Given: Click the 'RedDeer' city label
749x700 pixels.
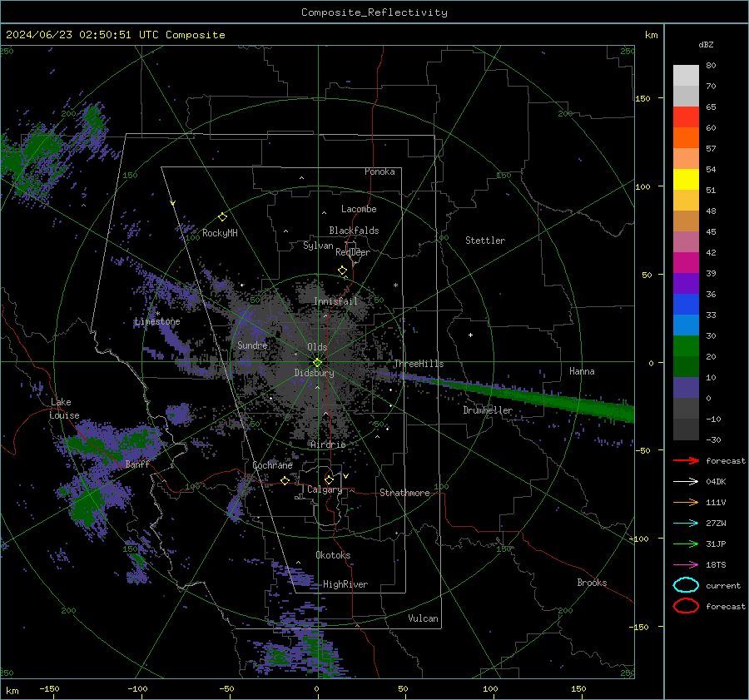Looking at the screenshot, I should (x=353, y=252).
